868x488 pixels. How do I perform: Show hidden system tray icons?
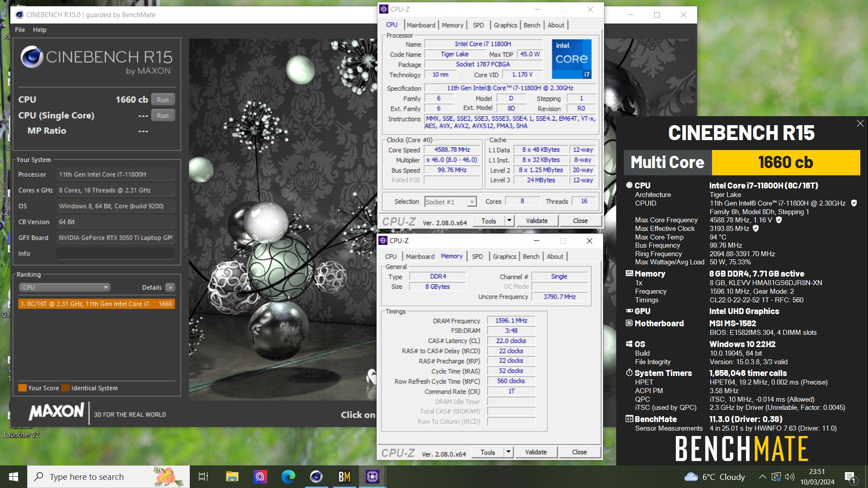tap(762, 477)
